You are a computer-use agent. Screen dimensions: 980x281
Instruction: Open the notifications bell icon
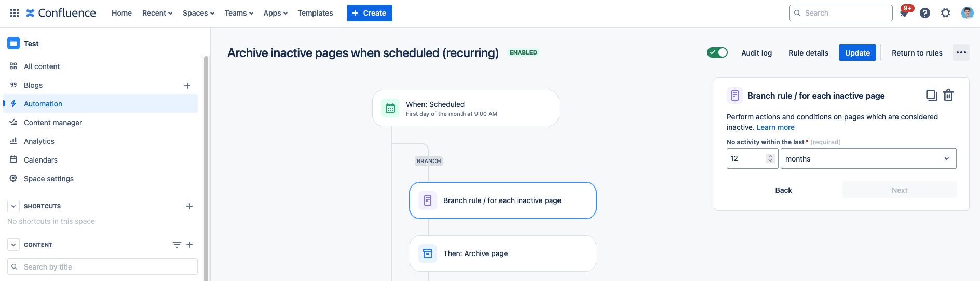coord(904,13)
